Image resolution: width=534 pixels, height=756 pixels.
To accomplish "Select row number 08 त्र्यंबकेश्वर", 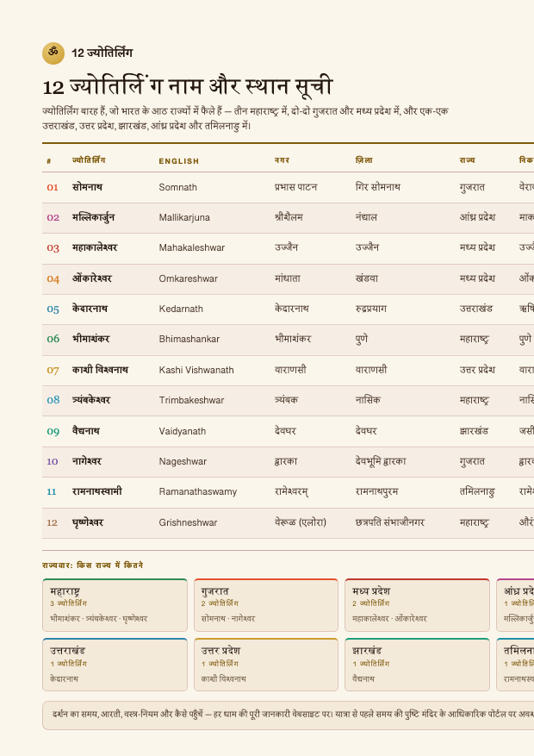I will point(288,401).
